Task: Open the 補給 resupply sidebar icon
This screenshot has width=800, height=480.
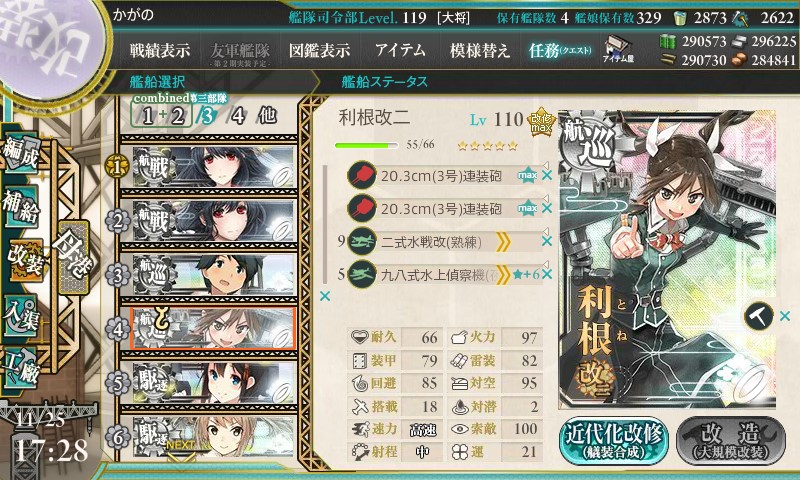Action: point(20,207)
